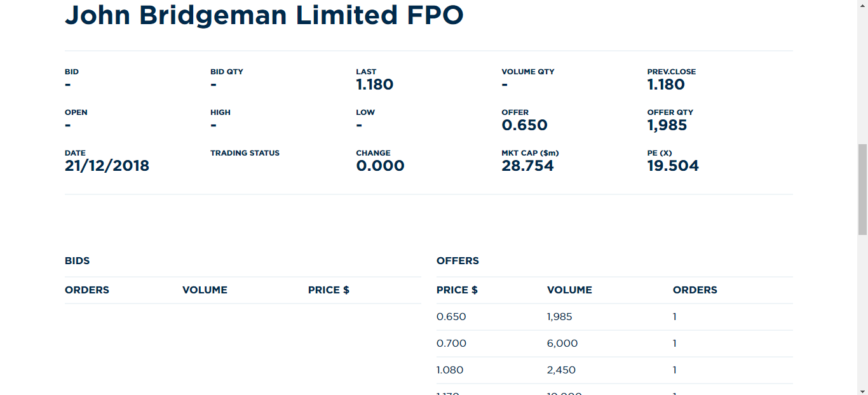This screenshot has width=868, height=395.
Task: Click the OFFERS table PRICE $ column header
Action: pos(457,290)
